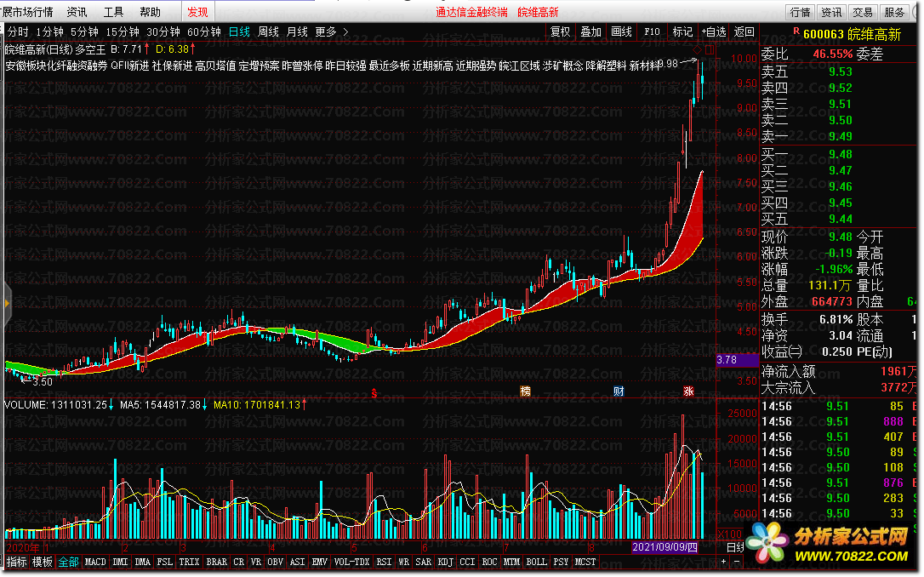Select the 日线 daily chart tab
The height and width of the screenshot is (577, 924).
click(239, 31)
